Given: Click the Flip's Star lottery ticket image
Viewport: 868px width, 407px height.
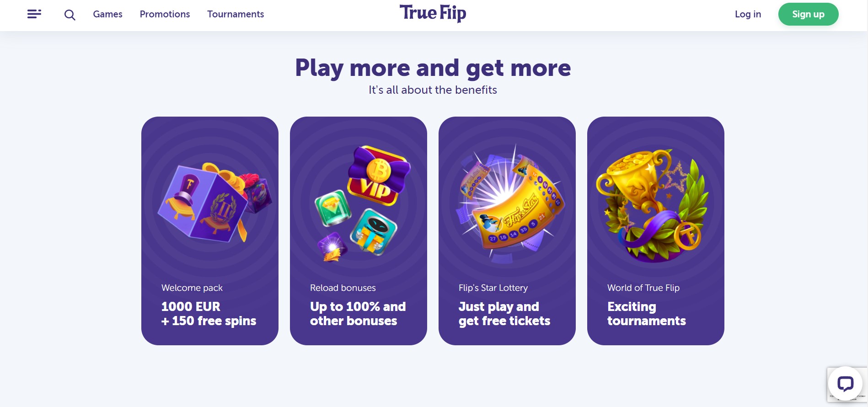Looking at the screenshot, I should pyautogui.click(x=510, y=203).
